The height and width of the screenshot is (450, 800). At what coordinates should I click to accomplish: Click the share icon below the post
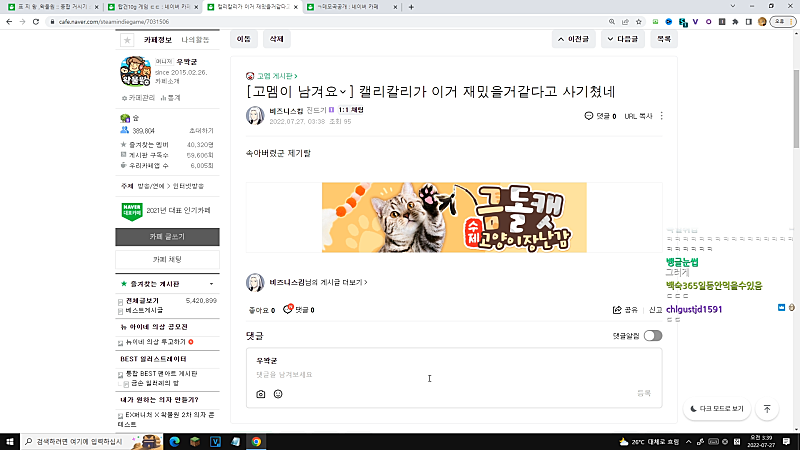pos(617,310)
